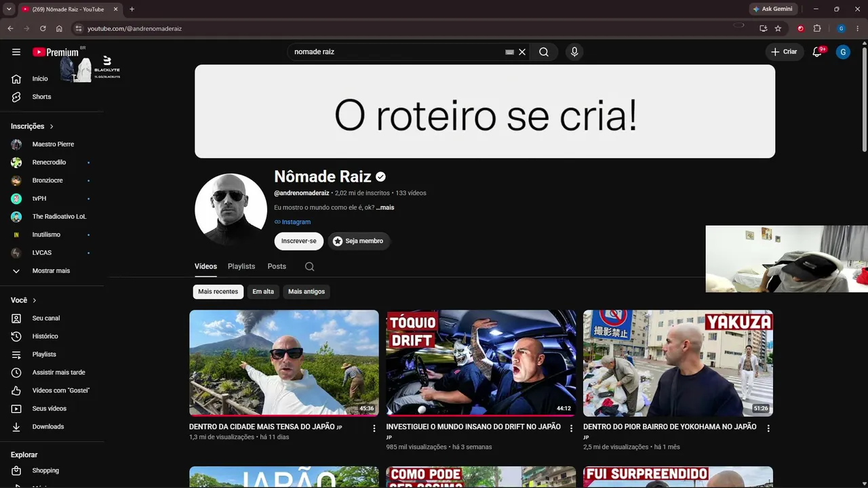Select the Vídeos tab
The image size is (868, 488).
coord(205,266)
